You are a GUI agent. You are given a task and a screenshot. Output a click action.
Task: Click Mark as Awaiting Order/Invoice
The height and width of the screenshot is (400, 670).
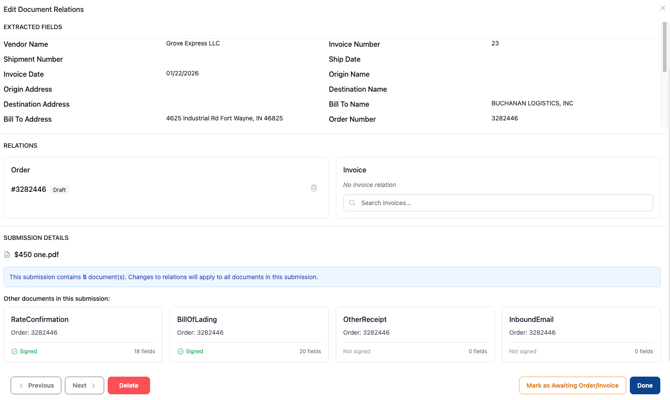[x=572, y=386]
